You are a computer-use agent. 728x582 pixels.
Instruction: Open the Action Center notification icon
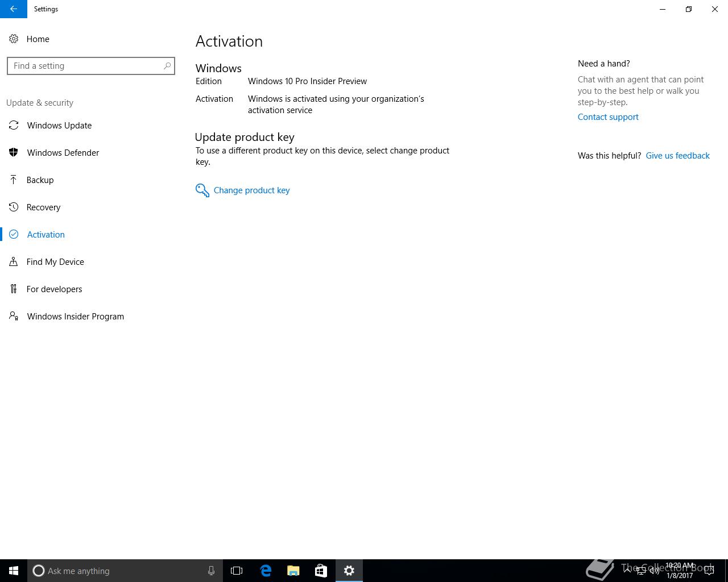[x=709, y=571]
